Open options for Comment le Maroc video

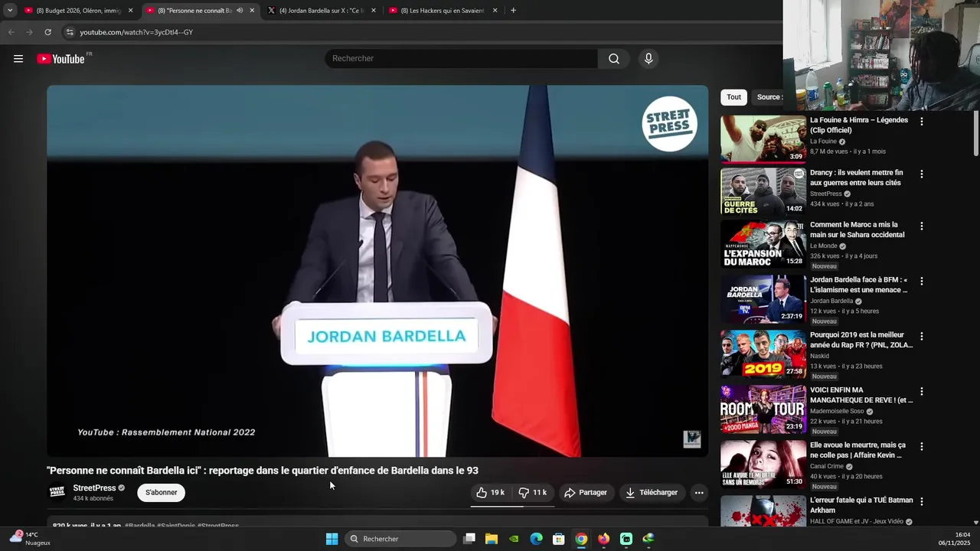click(x=921, y=226)
